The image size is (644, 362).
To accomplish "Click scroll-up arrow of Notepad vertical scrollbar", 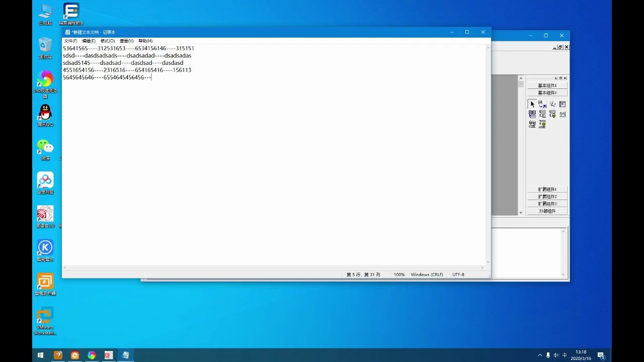I will pos(488,48).
